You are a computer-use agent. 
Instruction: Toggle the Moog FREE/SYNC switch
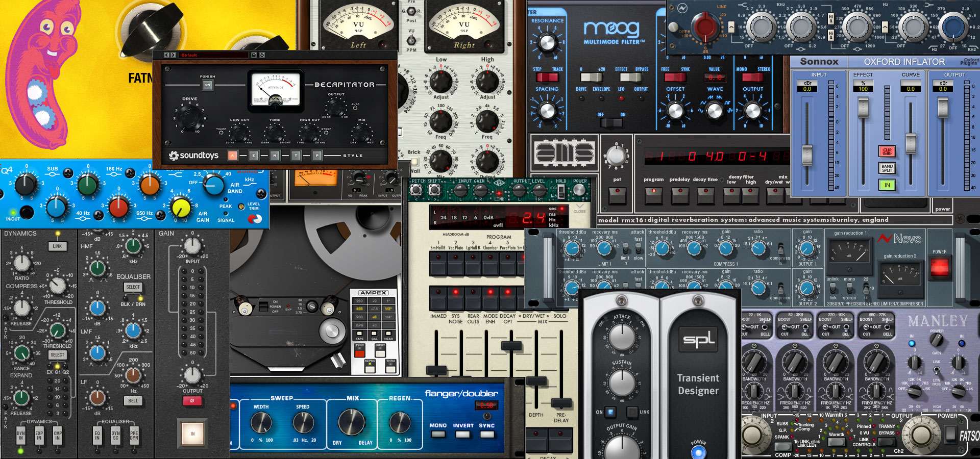click(675, 77)
